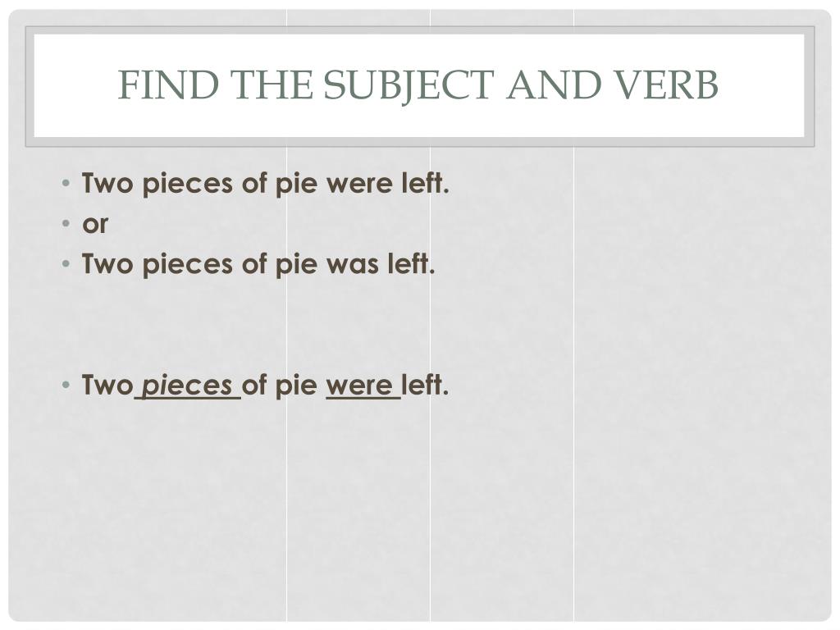Select the sentence "Two pieces of pie were left." at top
840x630 pixels.
pyautogui.click(x=265, y=183)
